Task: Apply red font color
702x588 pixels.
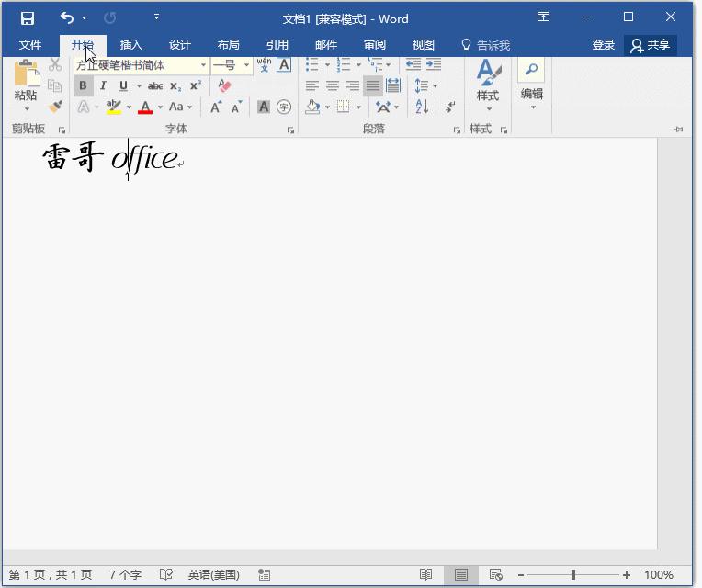Action: point(145,107)
